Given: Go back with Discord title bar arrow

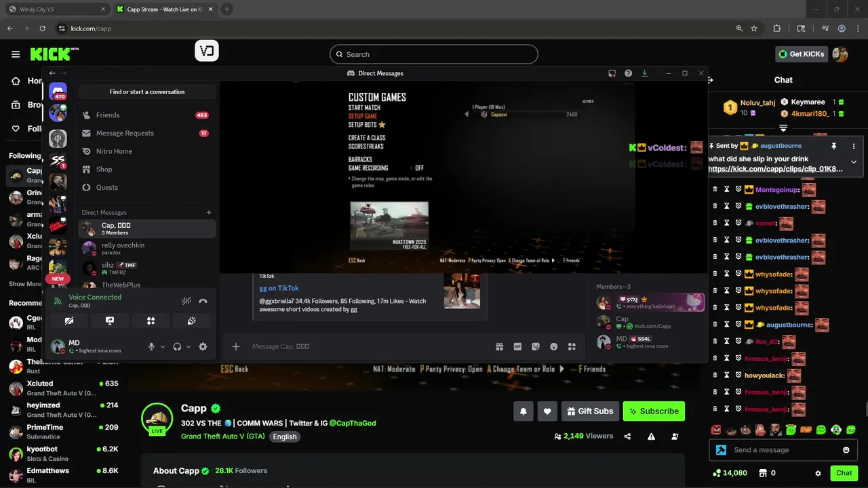Looking at the screenshot, I should click(x=52, y=73).
